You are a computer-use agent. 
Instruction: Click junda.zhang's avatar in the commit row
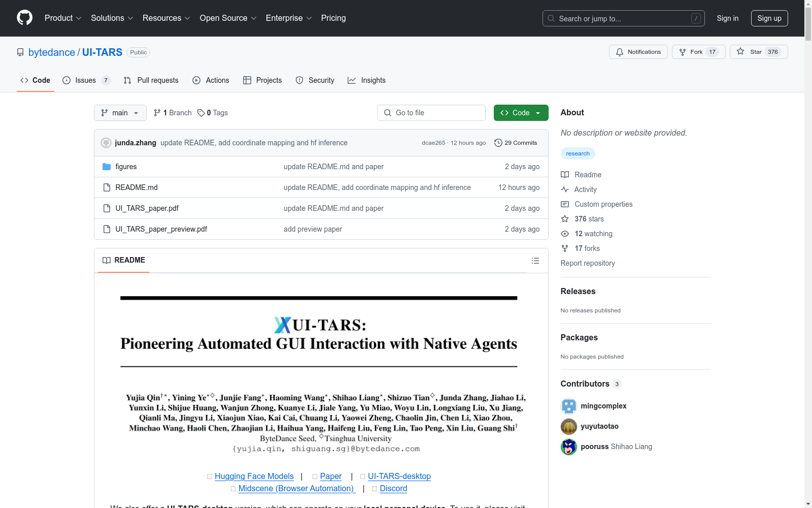coord(106,143)
